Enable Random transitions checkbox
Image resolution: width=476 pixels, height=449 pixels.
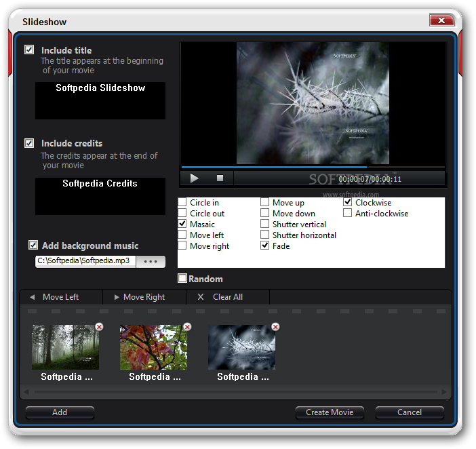[x=182, y=278]
